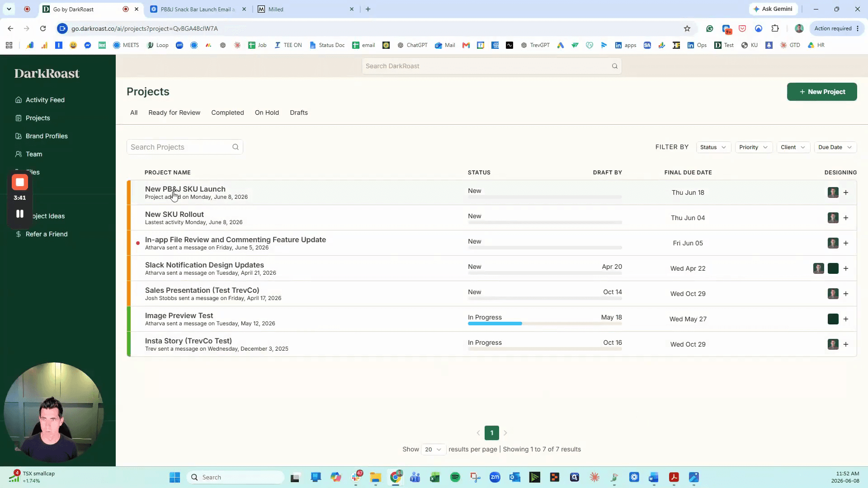The image size is (868, 488).
Task: Change results per page dropdown
Action: tap(433, 449)
